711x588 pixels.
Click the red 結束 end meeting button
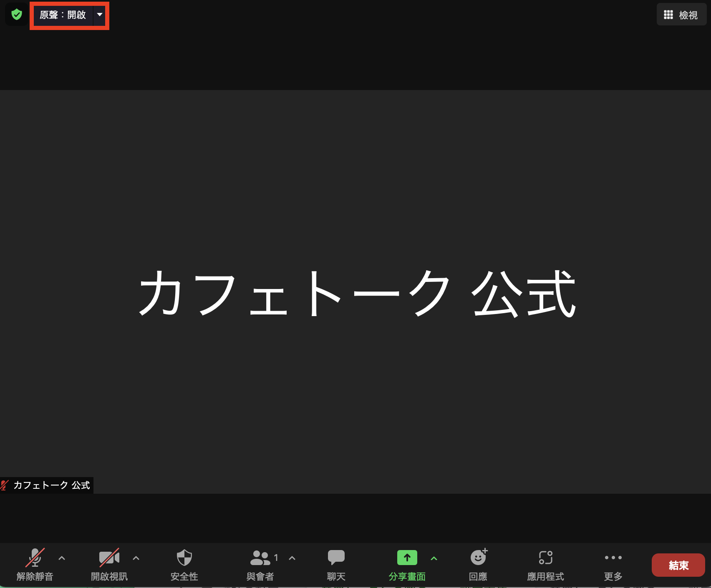[678, 565]
